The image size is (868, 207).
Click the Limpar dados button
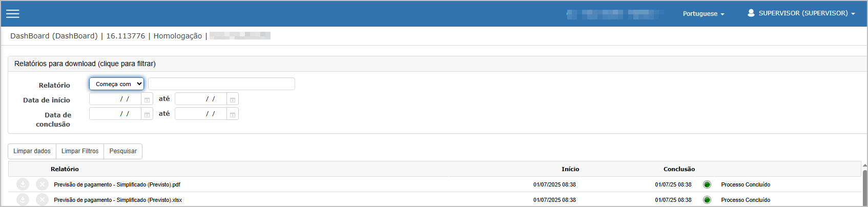(x=32, y=151)
